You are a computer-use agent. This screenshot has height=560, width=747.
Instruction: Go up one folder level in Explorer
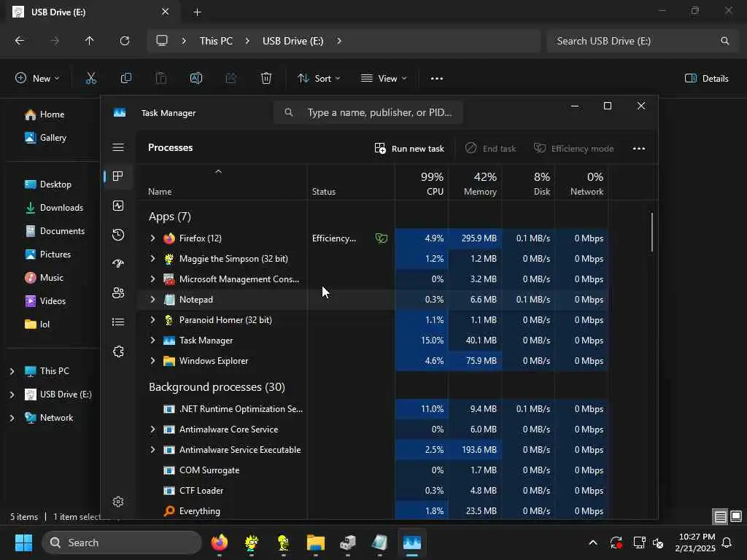pyautogui.click(x=90, y=41)
